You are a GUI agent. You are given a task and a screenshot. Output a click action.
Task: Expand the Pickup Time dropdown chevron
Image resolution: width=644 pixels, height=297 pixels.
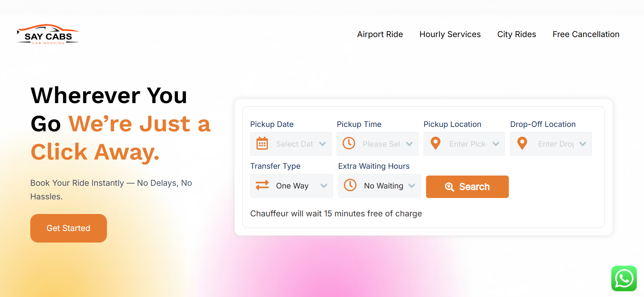point(409,144)
